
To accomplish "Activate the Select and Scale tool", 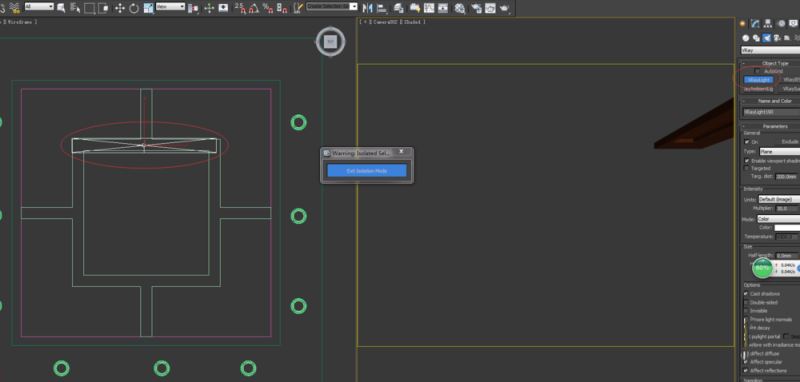I will click(148, 8).
